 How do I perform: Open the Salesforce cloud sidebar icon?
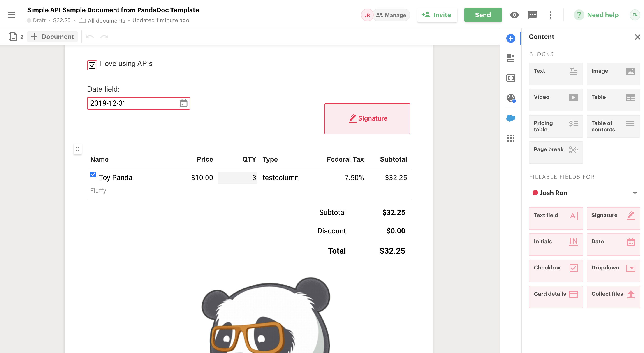point(510,118)
